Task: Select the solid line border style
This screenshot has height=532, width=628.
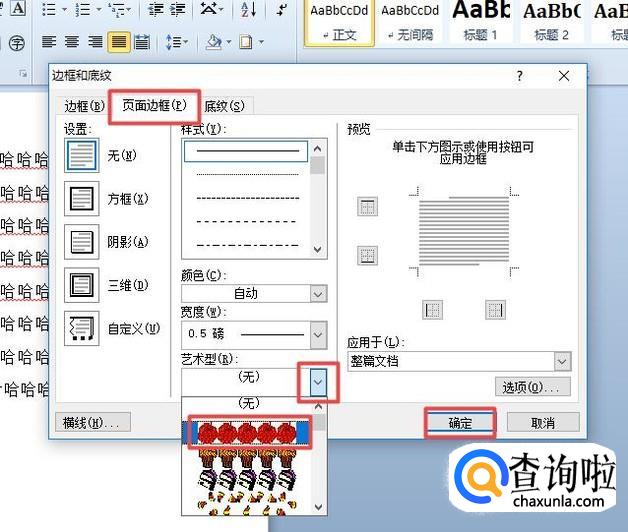Action: [246, 151]
